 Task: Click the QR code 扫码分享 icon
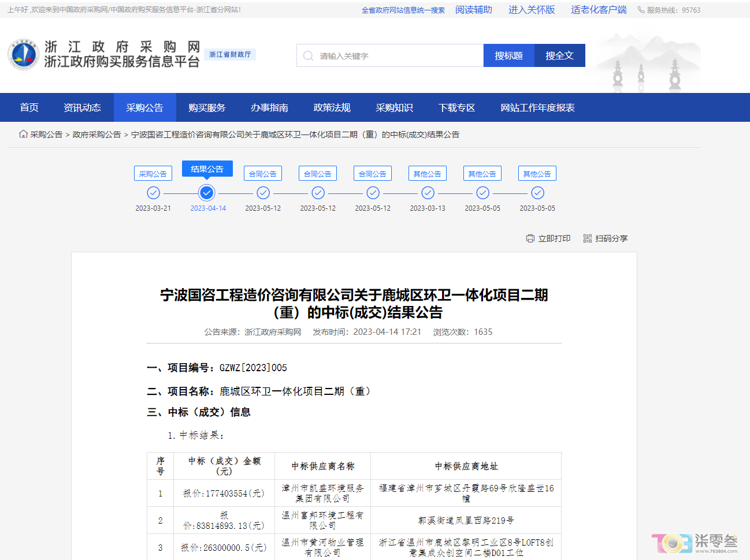[x=588, y=238]
